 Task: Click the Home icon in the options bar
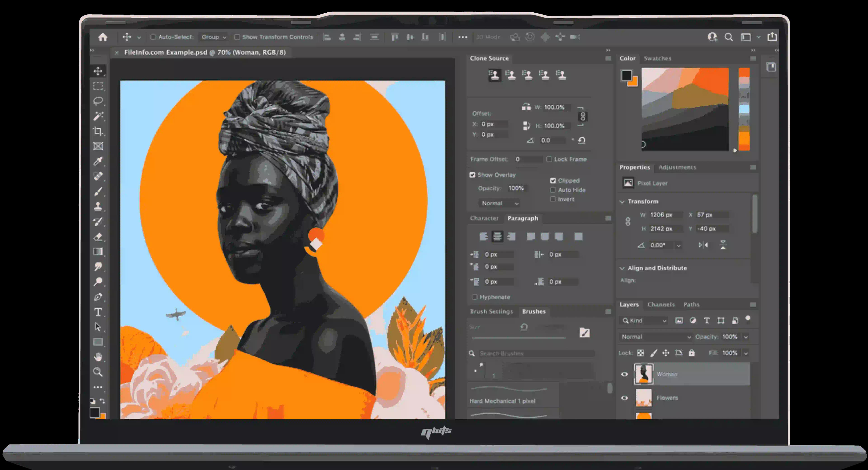click(x=103, y=37)
